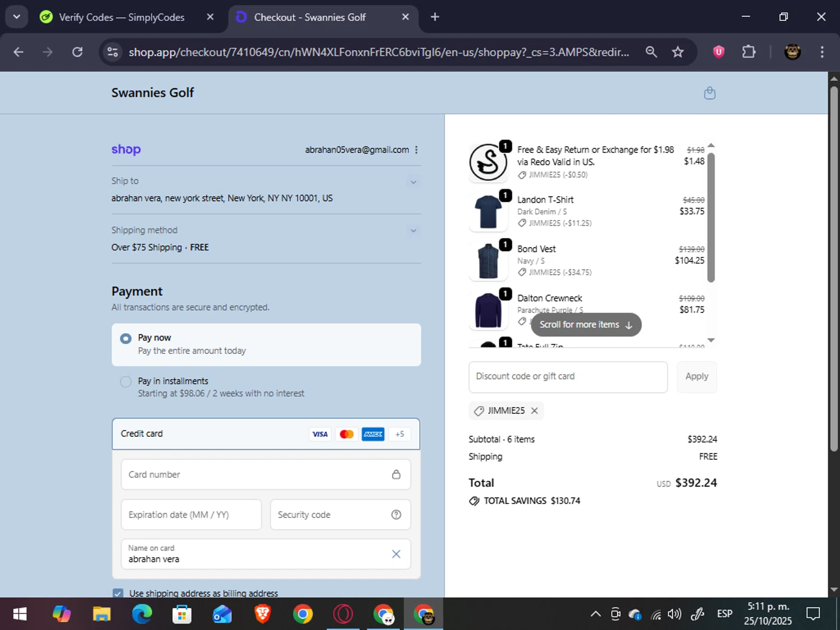Click the Redo return swan logo thumbnail
Image resolution: width=840 pixels, height=630 pixels.
(x=488, y=162)
